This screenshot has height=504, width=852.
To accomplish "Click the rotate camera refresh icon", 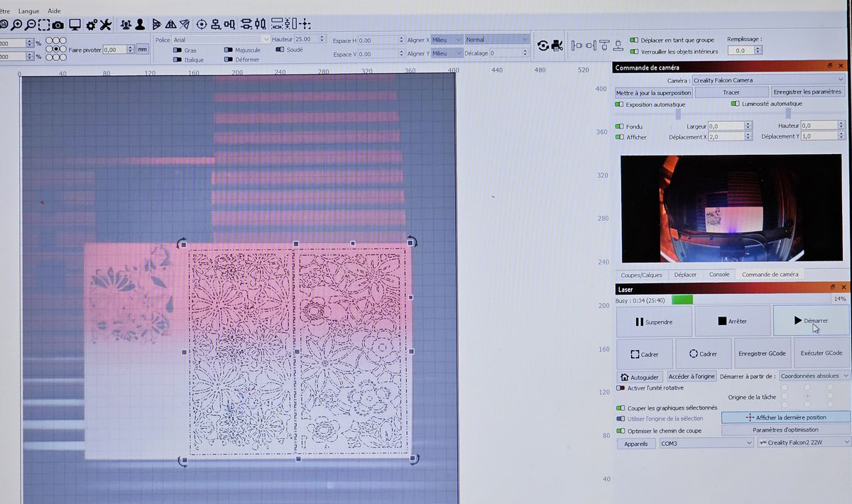I will [x=543, y=45].
